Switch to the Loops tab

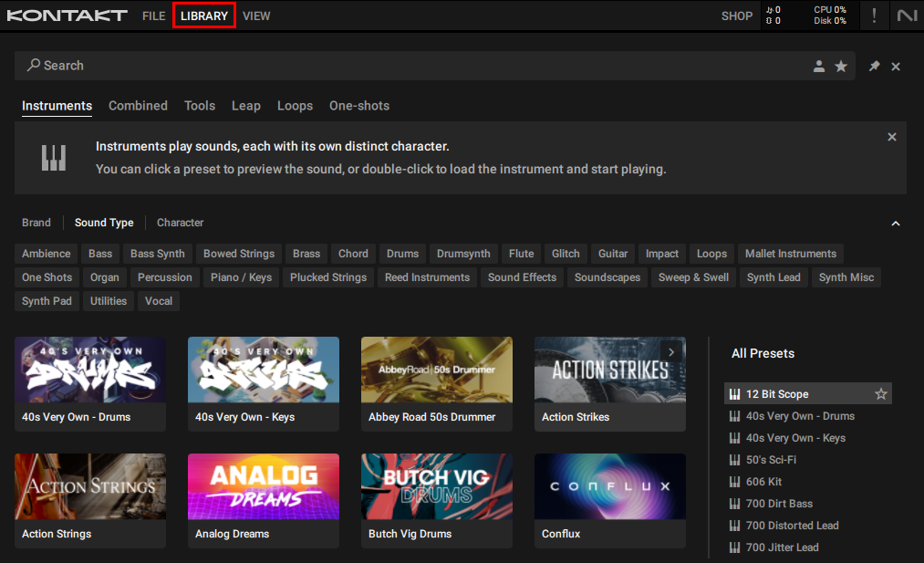[x=295, y=106]
